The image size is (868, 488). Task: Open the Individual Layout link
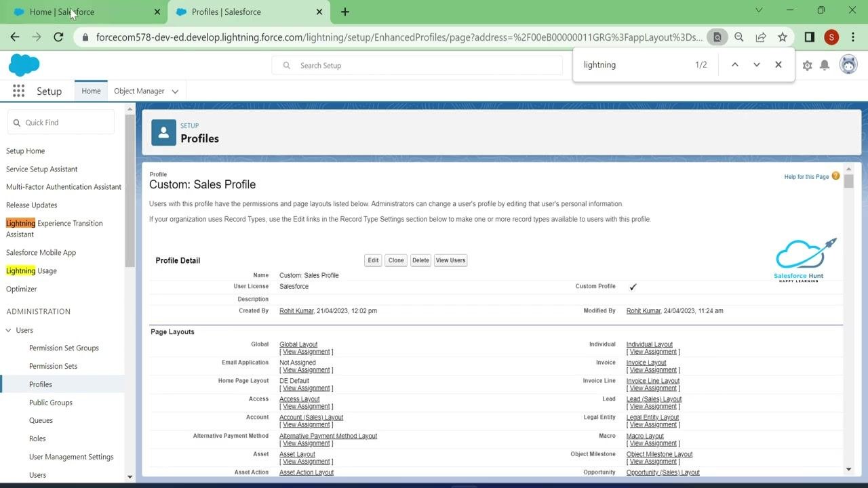(x=650, y=344)
